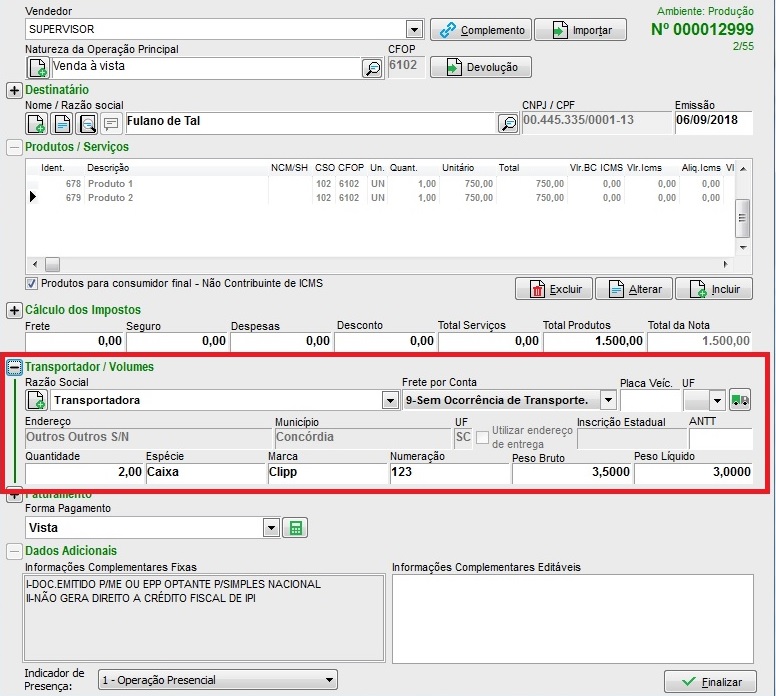Viewport: 776px width, 696px height.
Task: Expand the Destinatário section
Action: click(14, 90)
